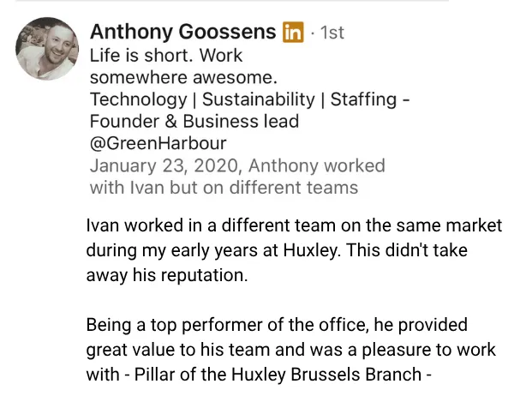514x420 pixels.
Task: Click the "great value to his team" line
Action: [290, 350]
